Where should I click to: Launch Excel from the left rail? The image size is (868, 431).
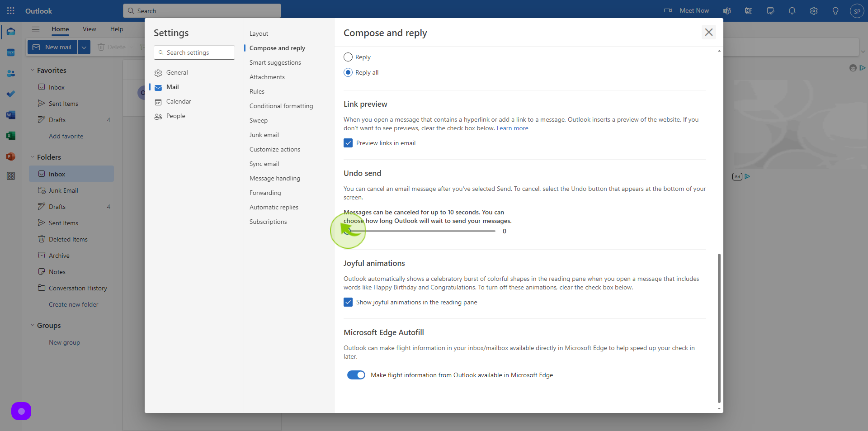tap(11, 136)
